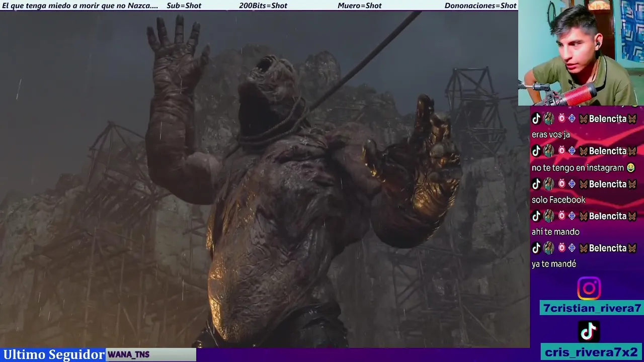Click the chat message 'ya te mandé'
This screenshot has height=362, width=644.
(553, 264)
